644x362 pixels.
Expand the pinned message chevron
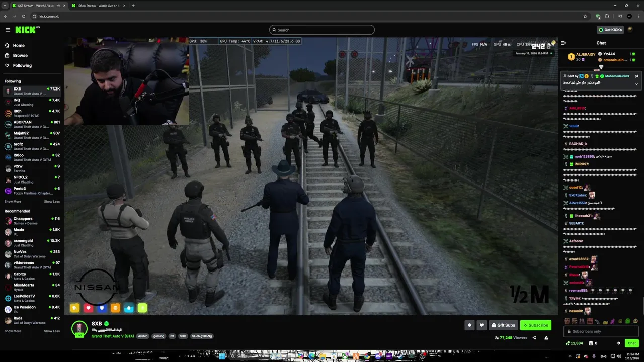[636, 84]
